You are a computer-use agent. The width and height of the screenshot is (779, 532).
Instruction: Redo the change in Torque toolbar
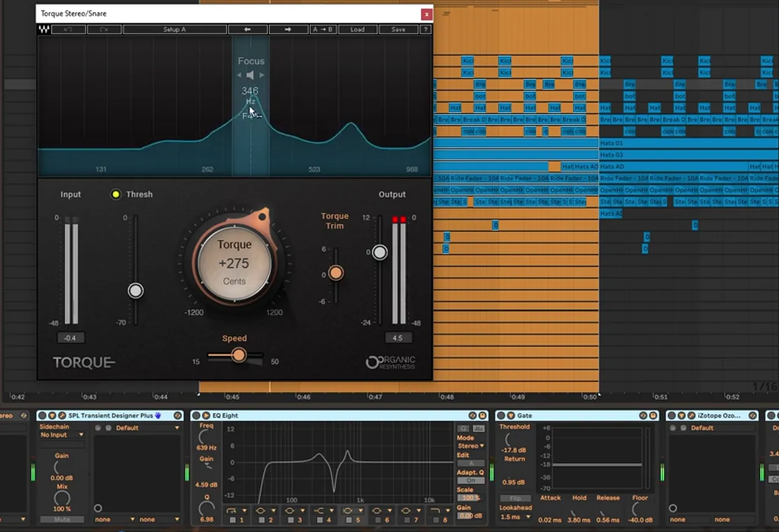point(104,29)
